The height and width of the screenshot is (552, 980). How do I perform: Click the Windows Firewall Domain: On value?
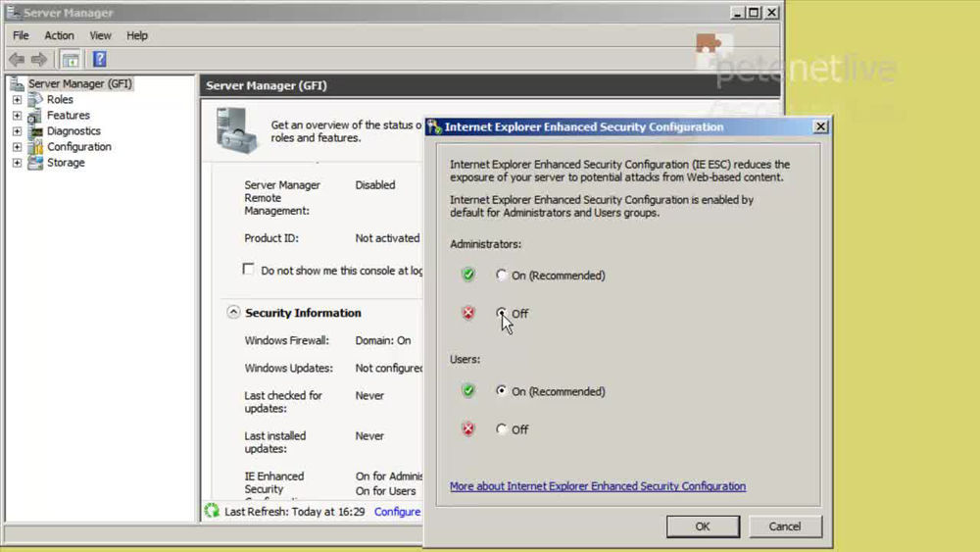(383, 340)
